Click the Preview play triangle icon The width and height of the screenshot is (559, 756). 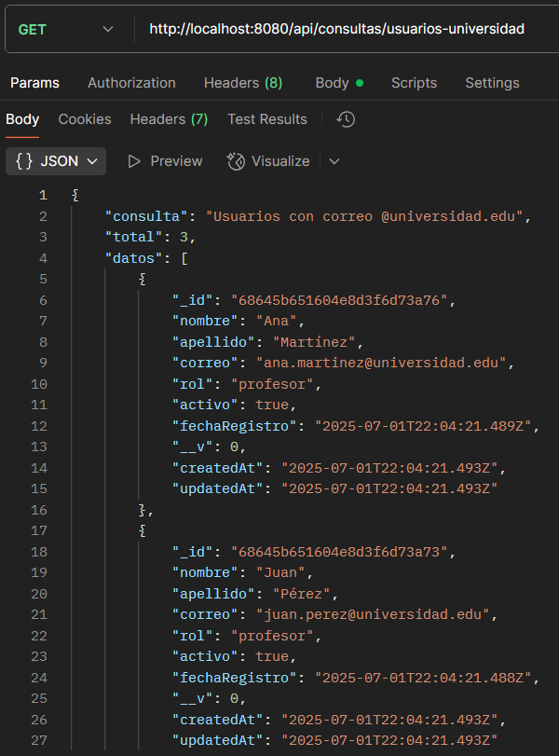134,161
